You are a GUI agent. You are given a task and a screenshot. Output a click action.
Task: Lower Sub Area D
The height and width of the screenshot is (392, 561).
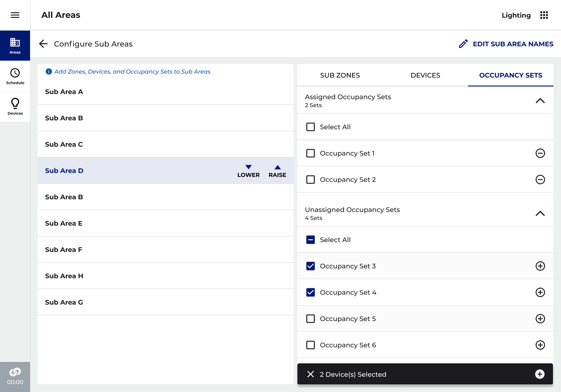coord(248,171)
